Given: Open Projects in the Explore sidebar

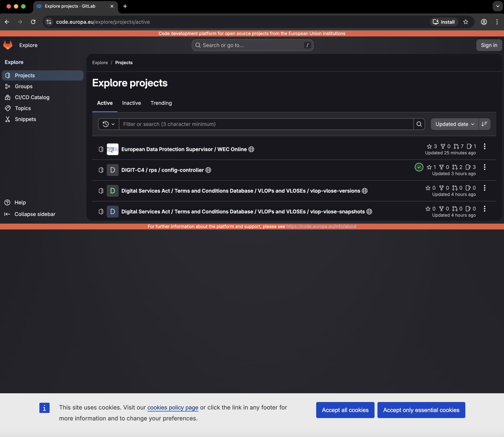Looking at the screenshot, I should pyautogui.click(x=42, y=76).
